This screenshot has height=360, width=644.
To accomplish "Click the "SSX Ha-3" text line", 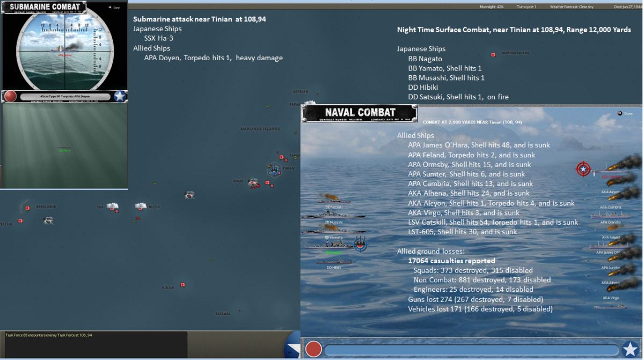I will click(159, 38).
